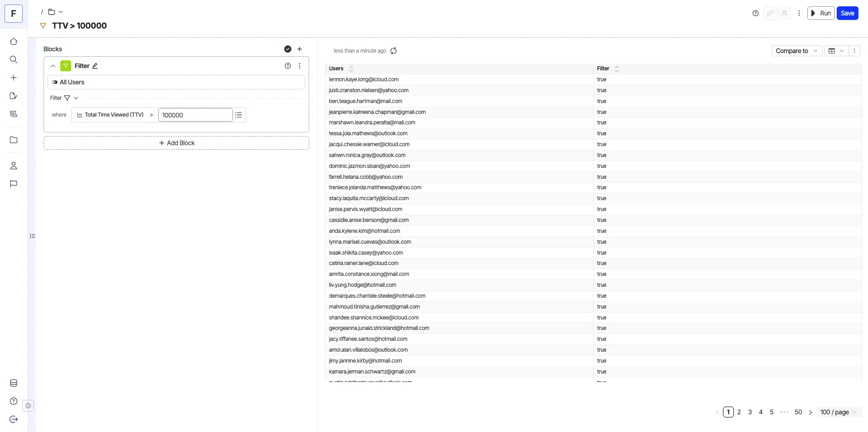Change the 100 / page size dropdown
The image size is (868, 432).
[x=839, y=412]
